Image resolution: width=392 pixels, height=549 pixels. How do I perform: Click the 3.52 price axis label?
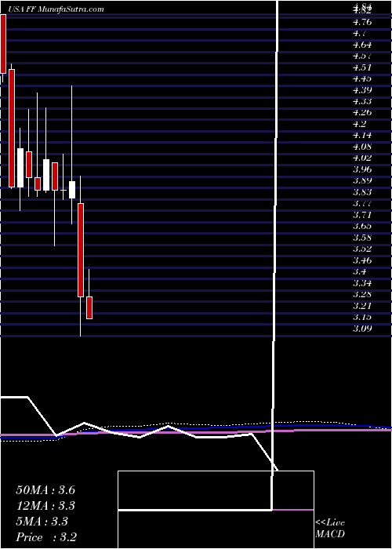click(362, 249)
